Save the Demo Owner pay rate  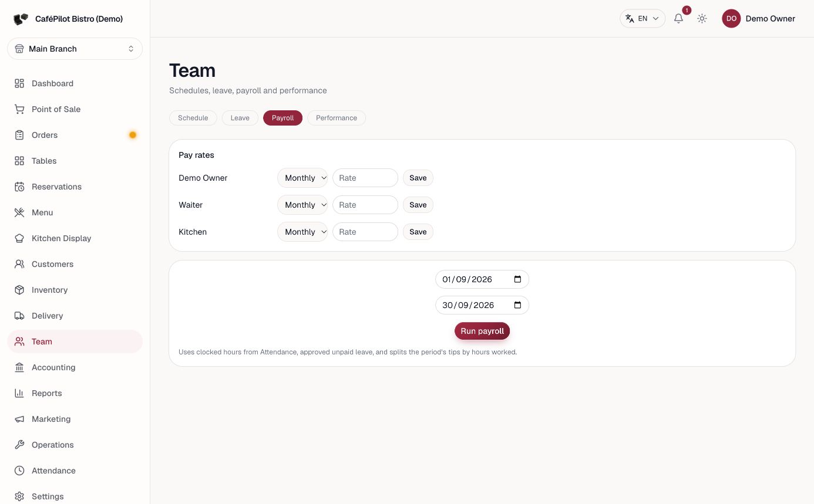pos(418,178)
